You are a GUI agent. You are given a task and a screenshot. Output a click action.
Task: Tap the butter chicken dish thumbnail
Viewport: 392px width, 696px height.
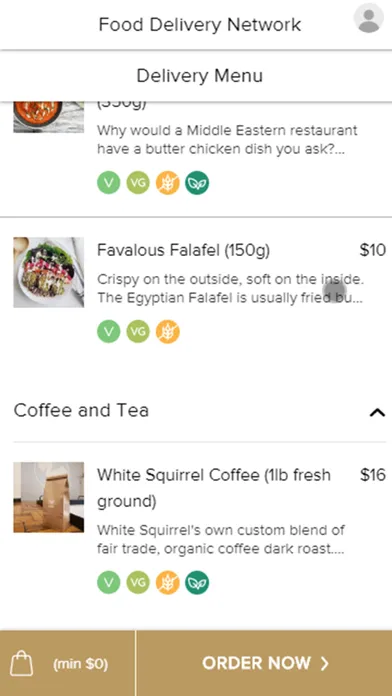(49, 117)
